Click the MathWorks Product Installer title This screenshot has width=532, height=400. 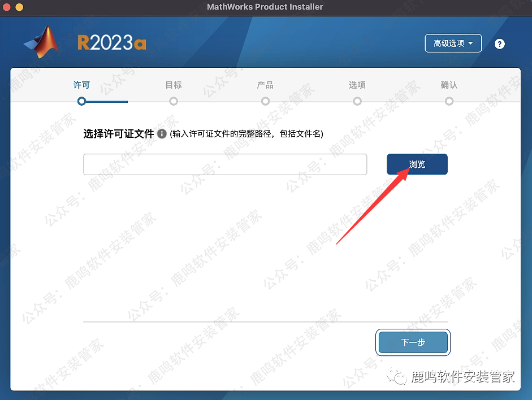click(265, 7)
